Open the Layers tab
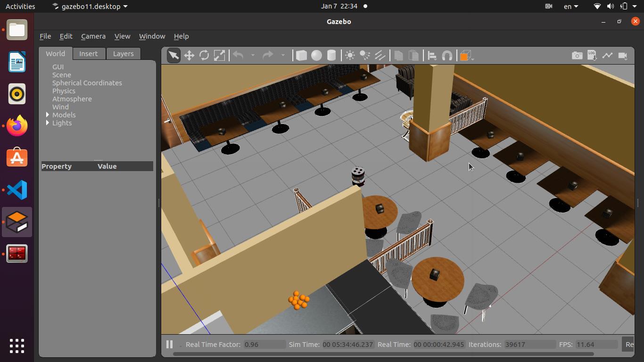Viewport: 644px width, 362px height. (x=123, y=54)
